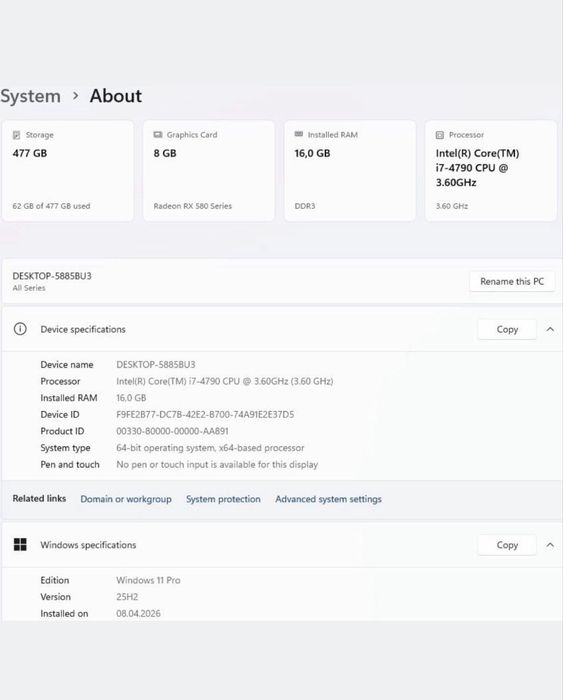
Task: Open Advanced system settings link
Action: pyautogui.click(x=329, y=499)
